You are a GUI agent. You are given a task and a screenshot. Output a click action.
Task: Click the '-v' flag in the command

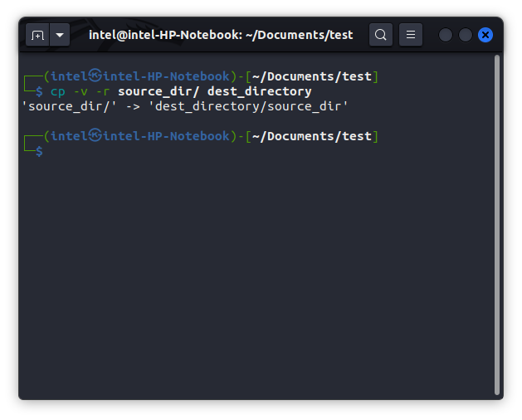click(x=80, y=91)
